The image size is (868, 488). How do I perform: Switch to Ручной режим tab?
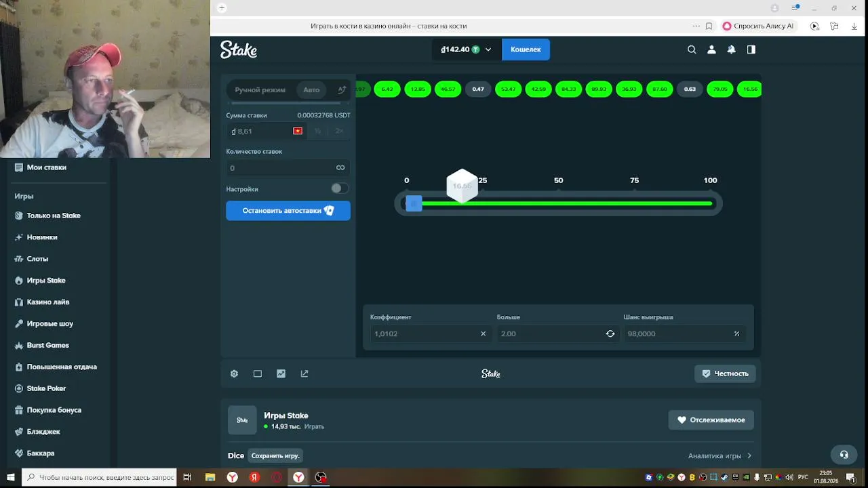pyautogui.click(x=260, y=89)
